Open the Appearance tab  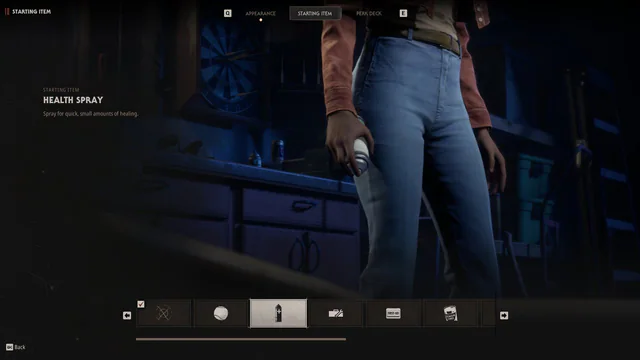tap(260, 13)
